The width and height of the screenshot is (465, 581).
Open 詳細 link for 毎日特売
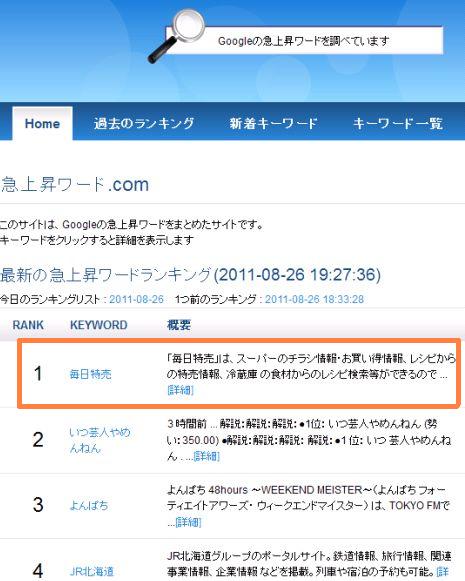coord(180,390)
